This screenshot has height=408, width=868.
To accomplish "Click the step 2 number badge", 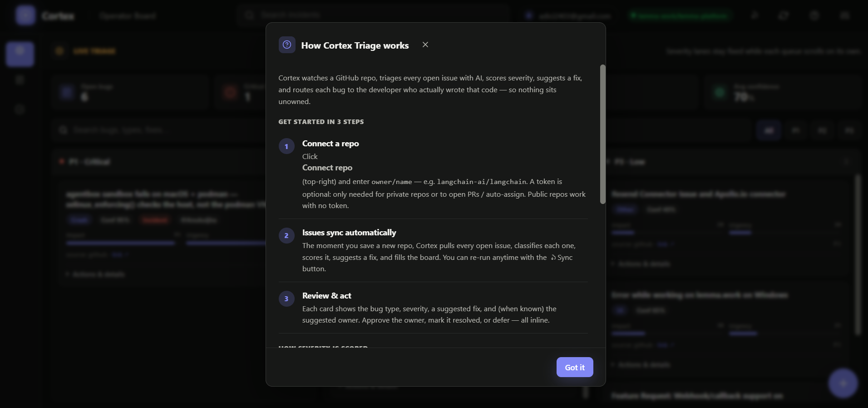I will pyautogui.click(x=286, y=235).
